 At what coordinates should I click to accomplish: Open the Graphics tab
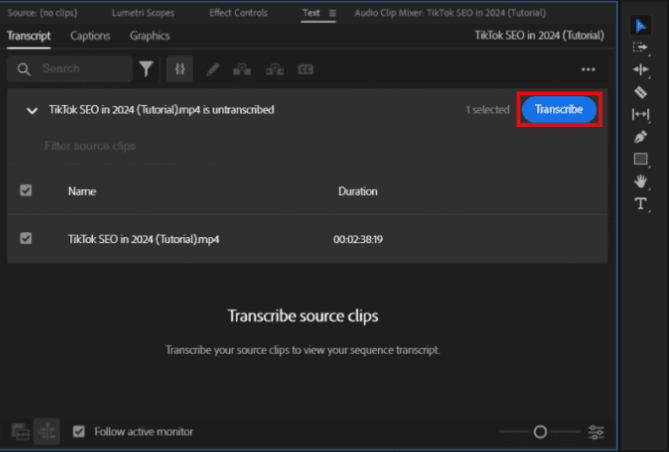(149, 36)
